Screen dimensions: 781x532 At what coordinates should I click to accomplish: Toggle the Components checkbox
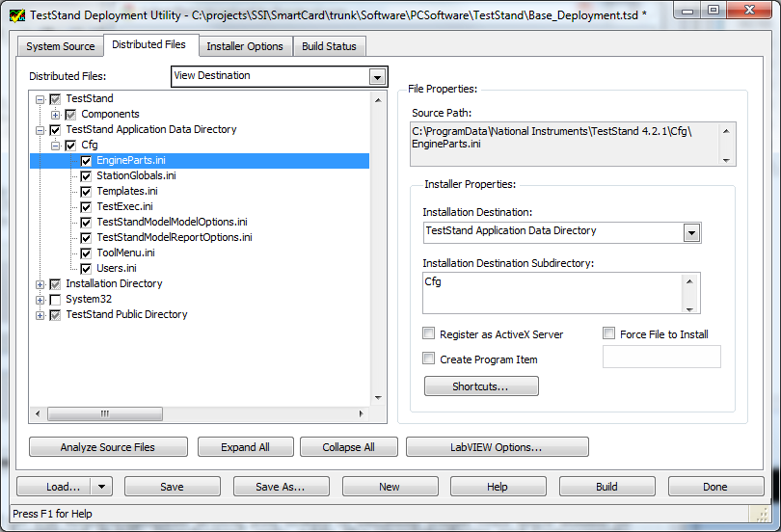(70, 115)
